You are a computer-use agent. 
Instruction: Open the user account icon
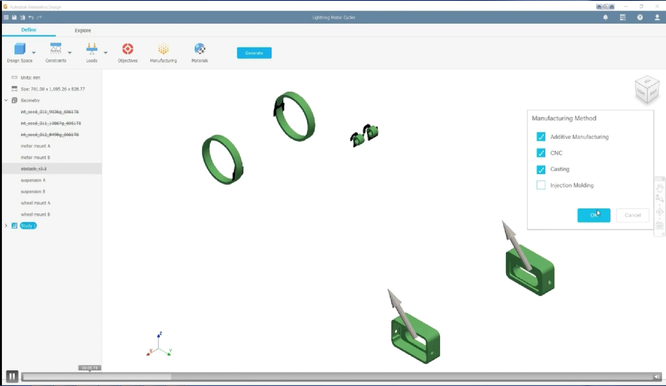pos(657,17)
